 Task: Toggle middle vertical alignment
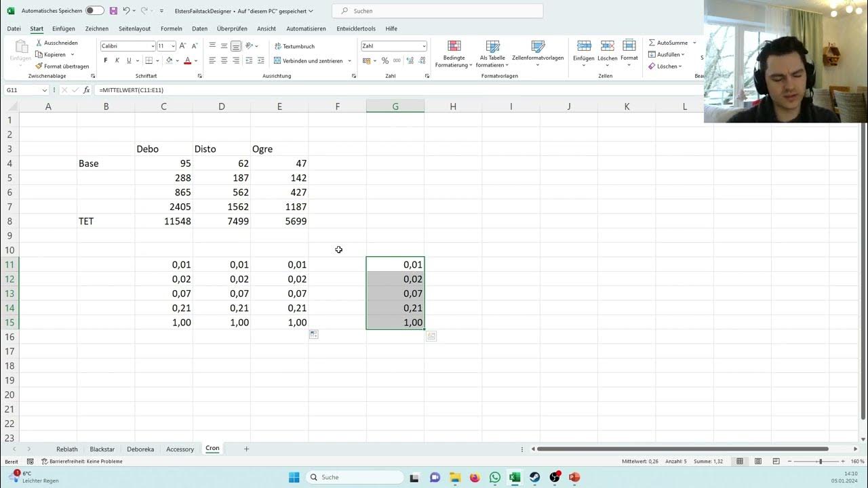click(224, 46)
